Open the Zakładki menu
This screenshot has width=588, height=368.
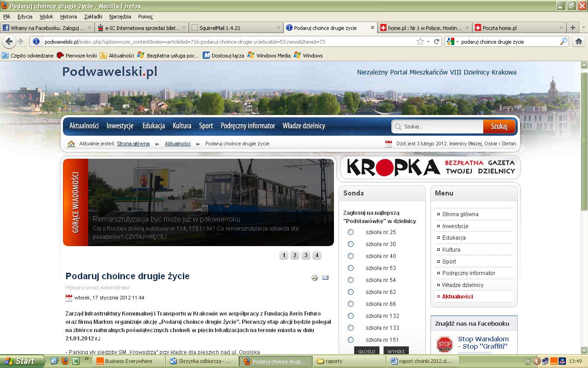(93, 17)
